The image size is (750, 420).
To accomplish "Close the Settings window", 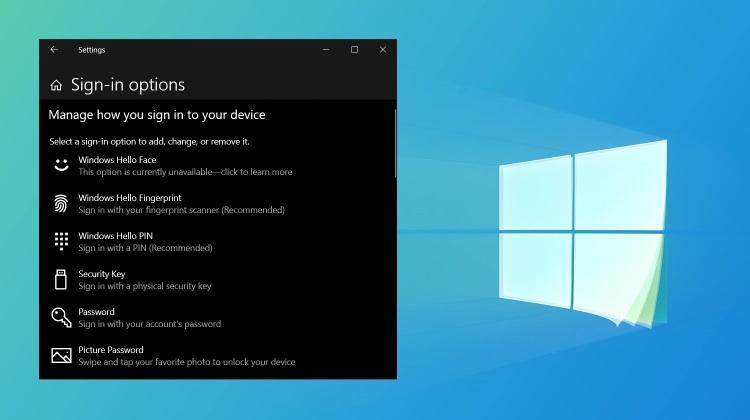I will (383, 50).
